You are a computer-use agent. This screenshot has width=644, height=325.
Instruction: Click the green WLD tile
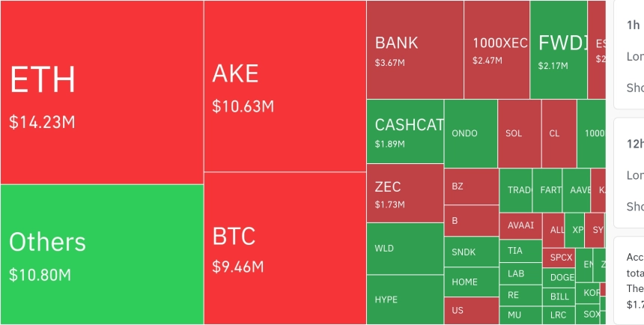pyautogui.click(x=405, y=249)
